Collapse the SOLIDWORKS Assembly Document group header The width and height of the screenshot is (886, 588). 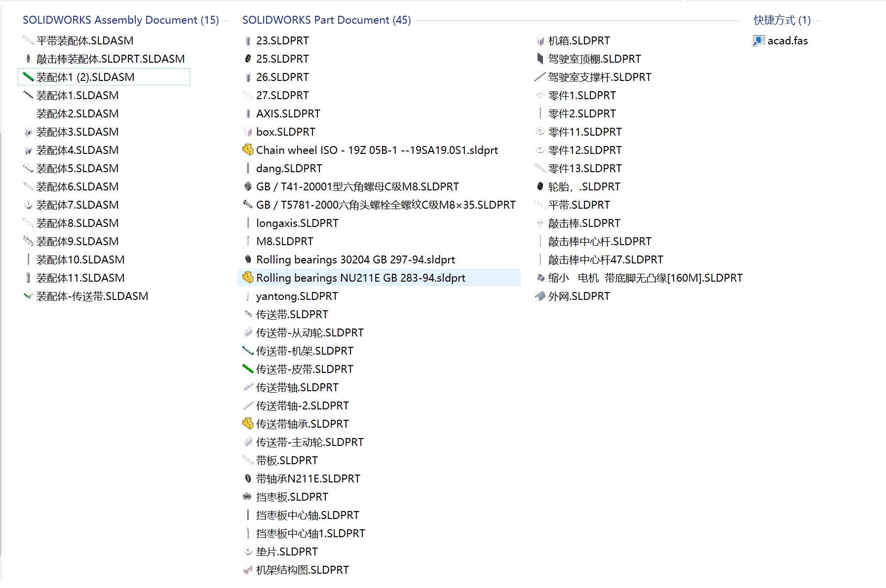coord(121,20)
